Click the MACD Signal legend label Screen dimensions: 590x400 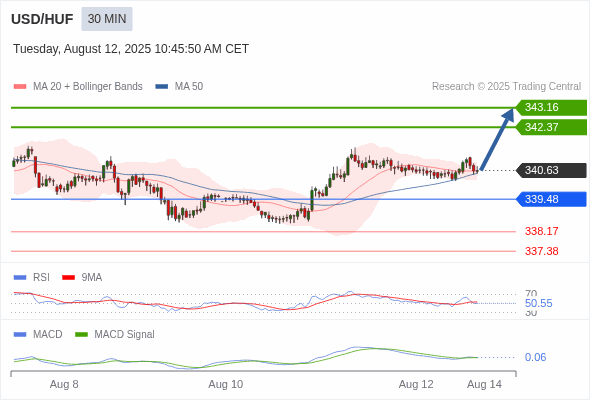pyautogui.click(x=124, y=335)
